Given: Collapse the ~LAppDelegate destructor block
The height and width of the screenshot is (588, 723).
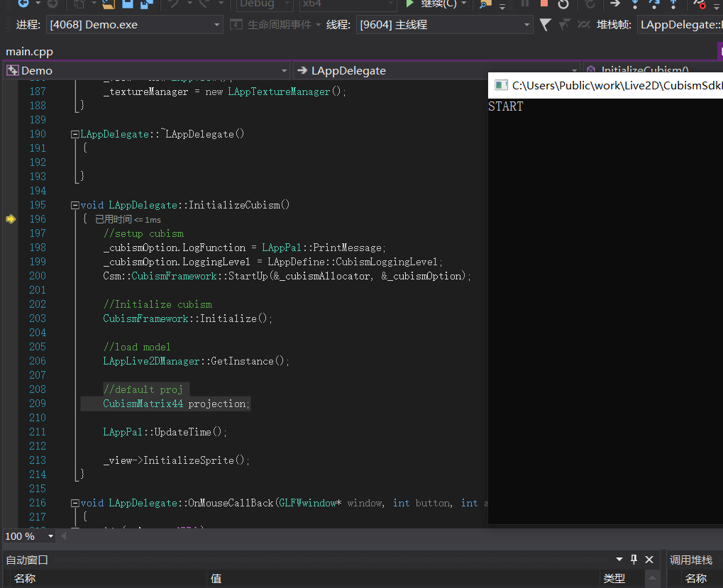Looking at the screenshot, I should (x=75, y=134).
